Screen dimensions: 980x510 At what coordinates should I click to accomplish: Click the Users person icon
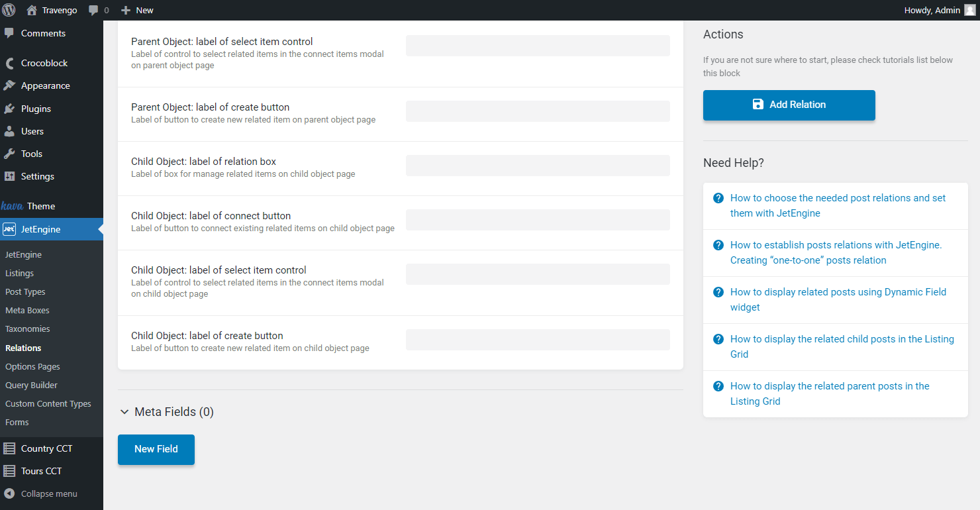9,131
